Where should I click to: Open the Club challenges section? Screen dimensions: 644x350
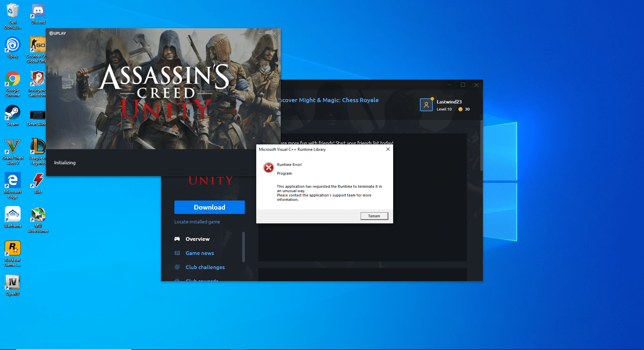[x=205, y=267]
